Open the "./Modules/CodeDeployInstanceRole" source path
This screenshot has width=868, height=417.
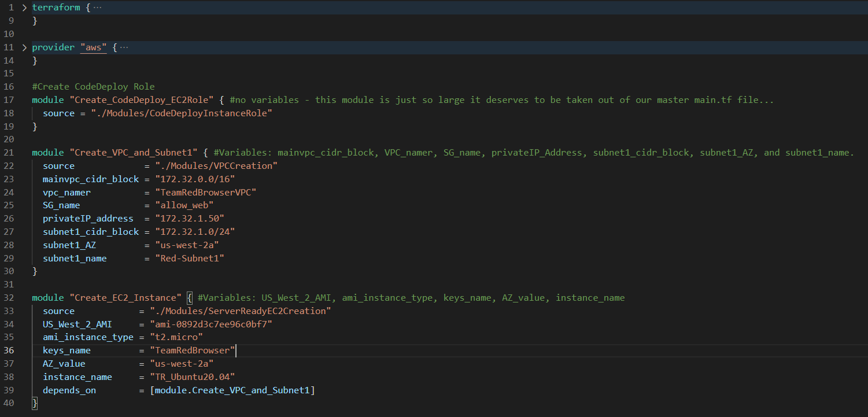click(x=181, y=113)
